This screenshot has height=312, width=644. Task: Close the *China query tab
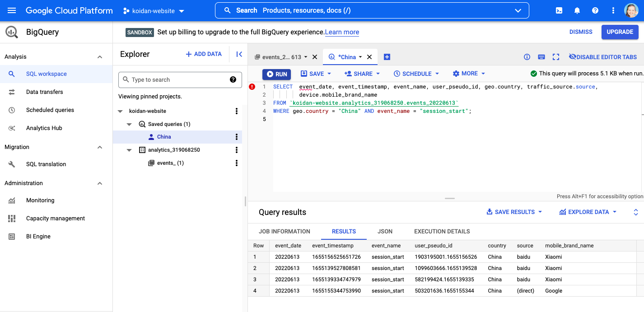[x=369, y=57]
